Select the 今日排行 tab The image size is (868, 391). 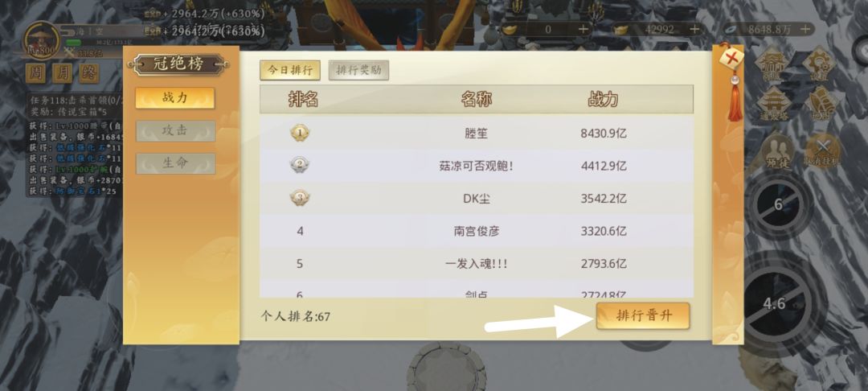290,70
